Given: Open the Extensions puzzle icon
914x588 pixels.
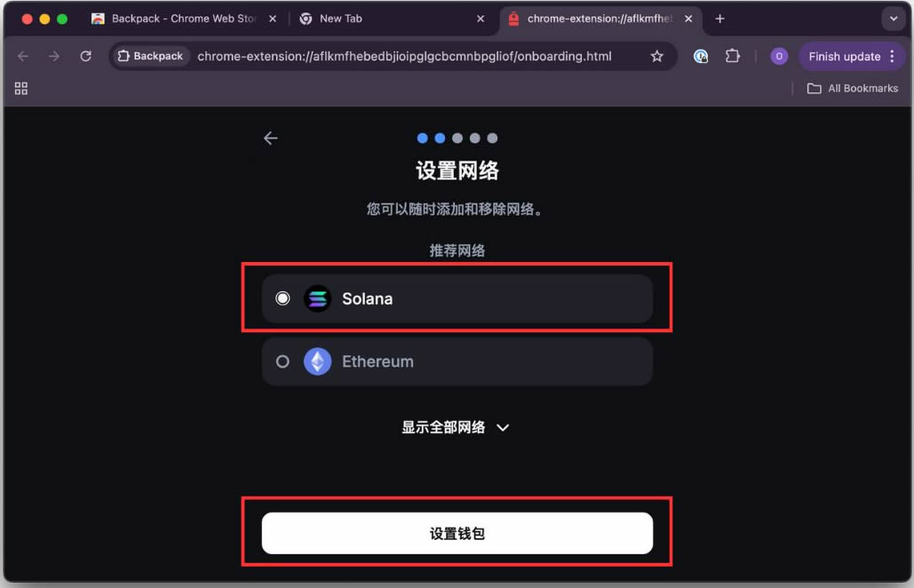Looking at the screenshot, I should point(733,56).
